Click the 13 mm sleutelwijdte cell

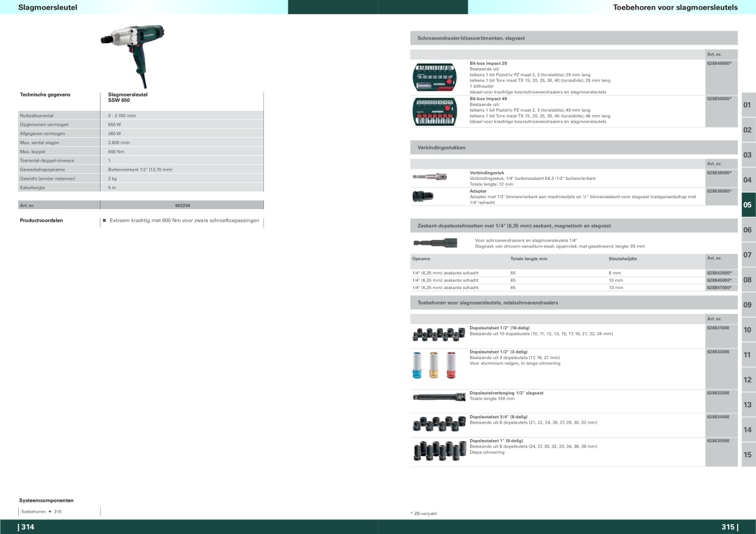click(616, 287)
